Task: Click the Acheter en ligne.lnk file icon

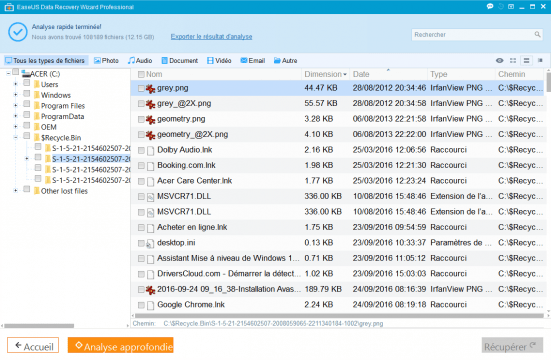Action: (150, 228)
